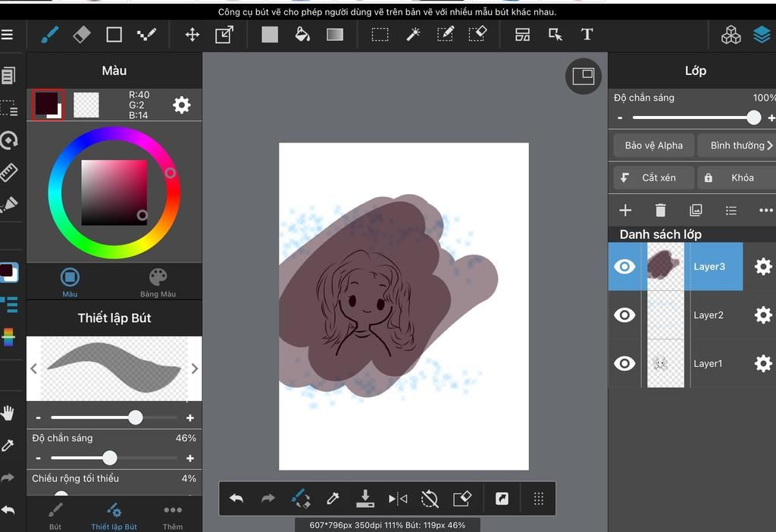Show the previous brush preview with left arrow
Viewport: 776px width, 532px height.
click(33, 369)
